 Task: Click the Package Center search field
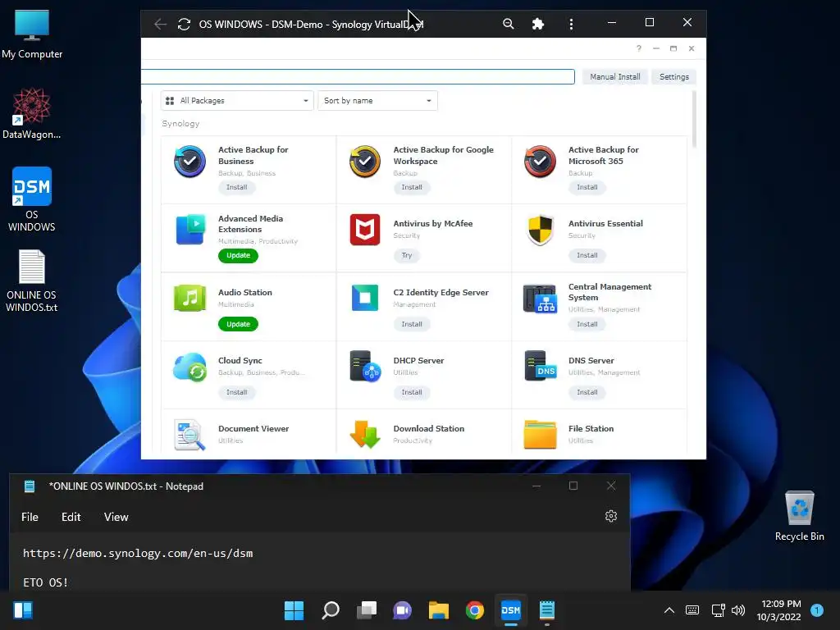[x=358, y=76]
